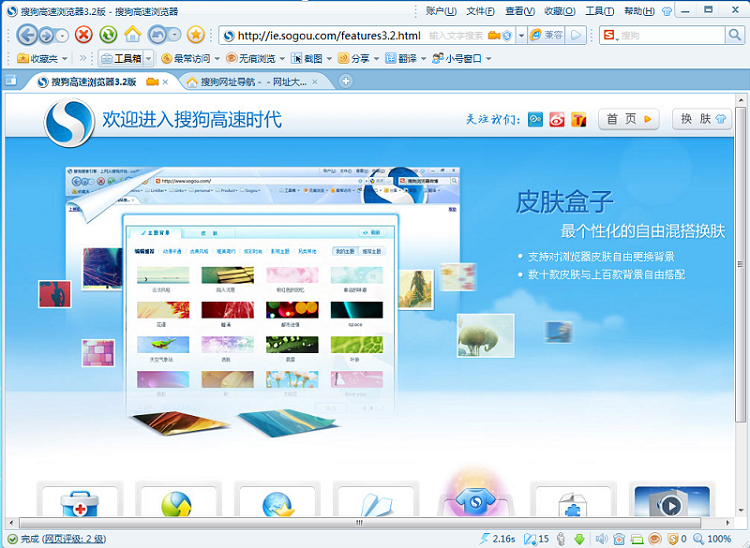Expand the 工具箱 dropdown arrow
Viewport: 750px width, 548px height.
[x=149, y=58]
